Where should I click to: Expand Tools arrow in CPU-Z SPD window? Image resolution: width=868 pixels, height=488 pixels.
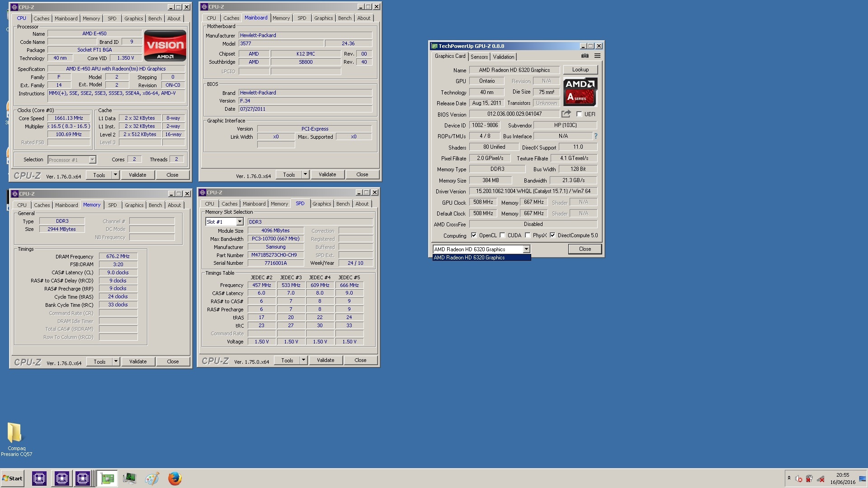pos(303,360)
